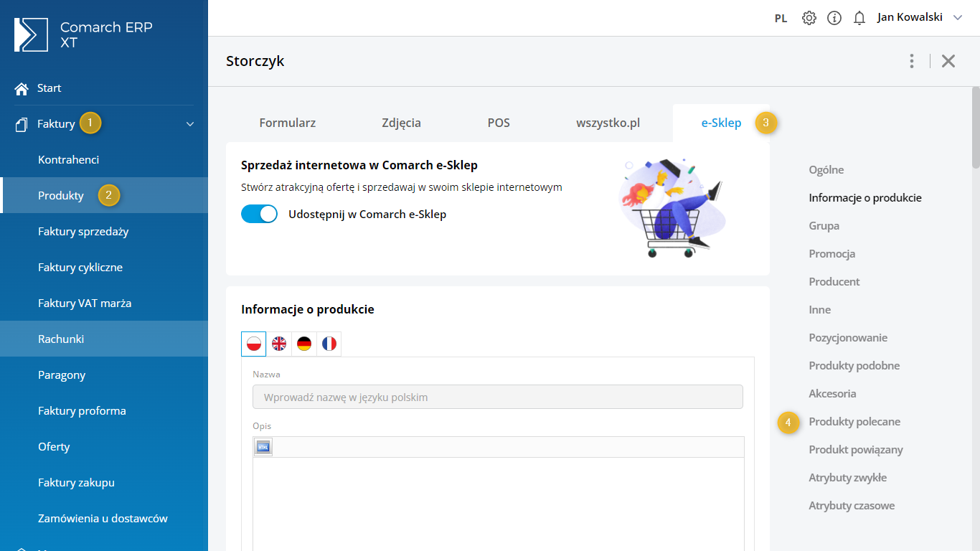Expand the Jan Kowalski user dropdown
The height and width of the screenshot is (551, 980).
[x=957, y=18]
